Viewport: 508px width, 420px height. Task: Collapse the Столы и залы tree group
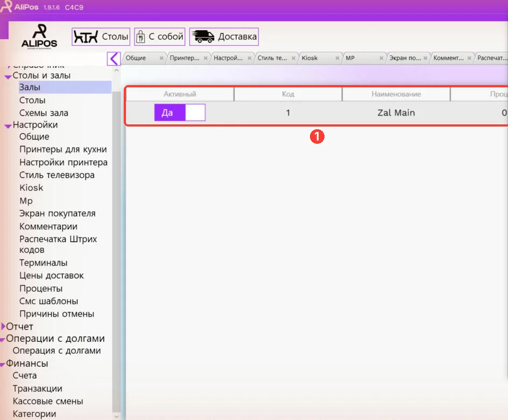[8, 77]
